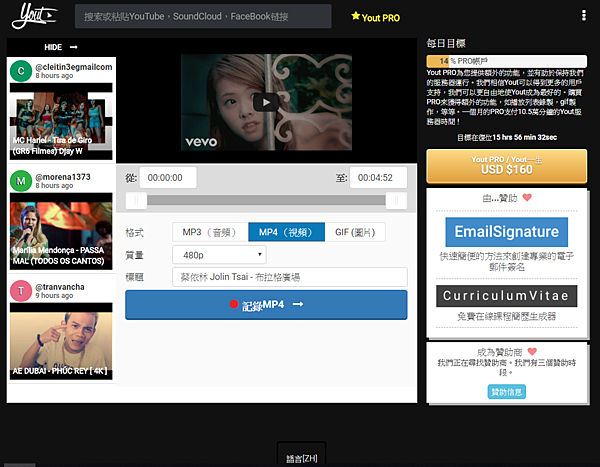This screenshot has height=467, width=600.
Task: Click the arrow on the record MP4 button
Action: coord(298,304)
